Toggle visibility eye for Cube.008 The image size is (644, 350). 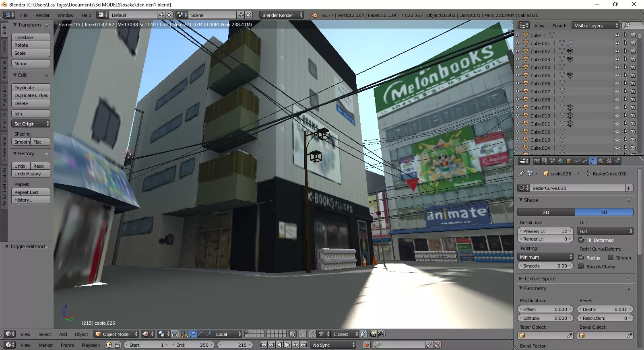click(x=617, y=99)
